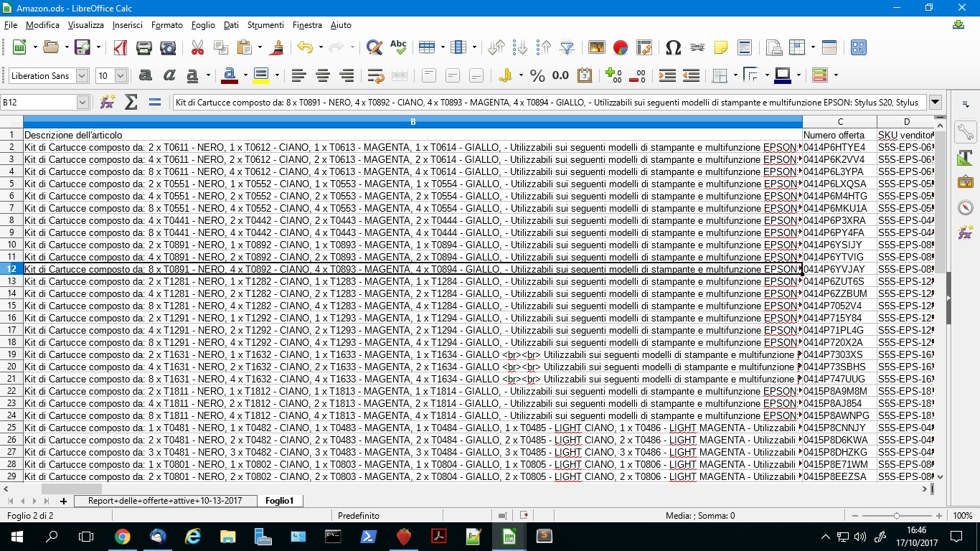Align cell text right
This screenshot has width=980, height=551.
[x=347, y=75]
